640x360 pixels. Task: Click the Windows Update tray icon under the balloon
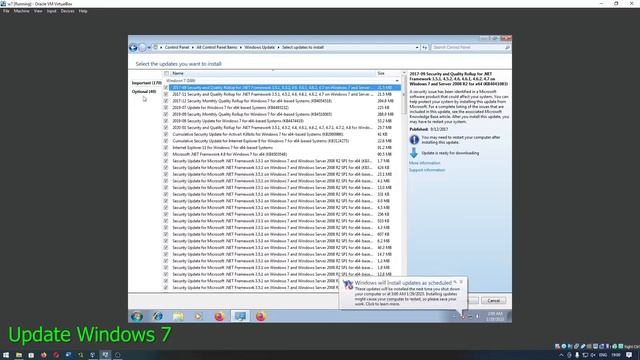click(462, 316)
